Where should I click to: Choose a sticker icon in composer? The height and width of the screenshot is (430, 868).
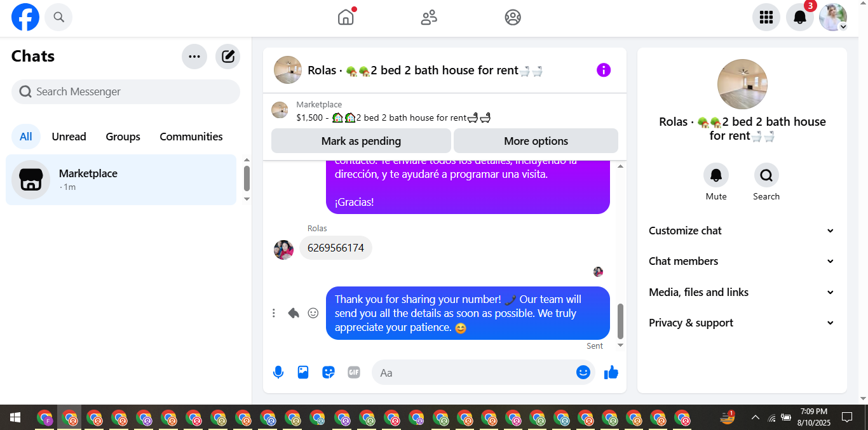click(x=329, y=373)
